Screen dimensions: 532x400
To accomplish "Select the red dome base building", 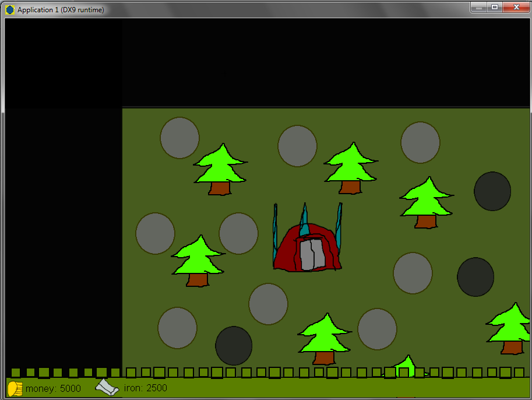I will click(307, 237).
